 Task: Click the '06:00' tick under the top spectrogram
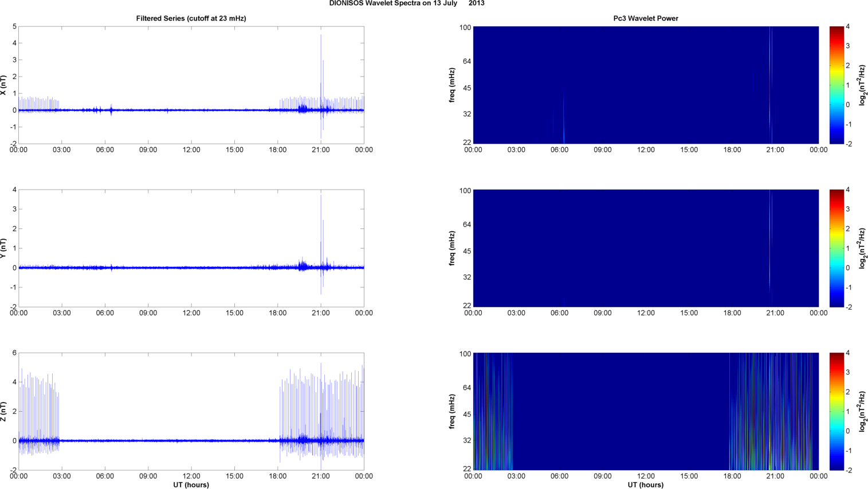point(560,149)
